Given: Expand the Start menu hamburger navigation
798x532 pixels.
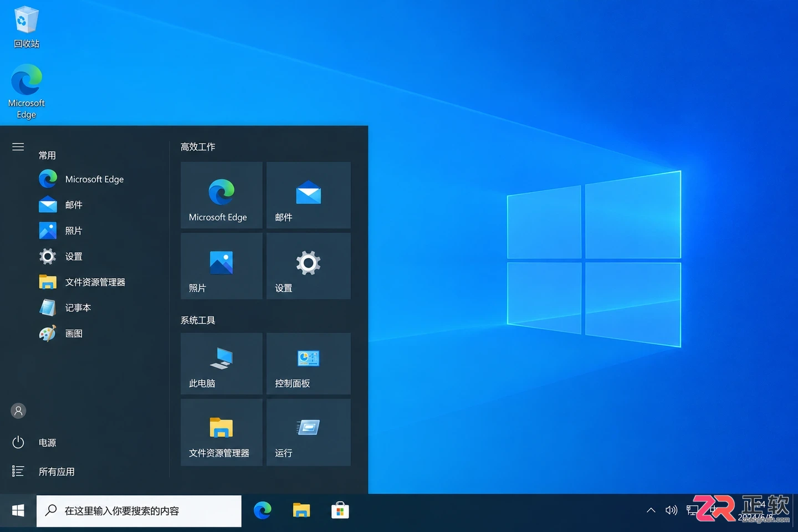Looking at the screenshot, I should [x=18, y=147].
